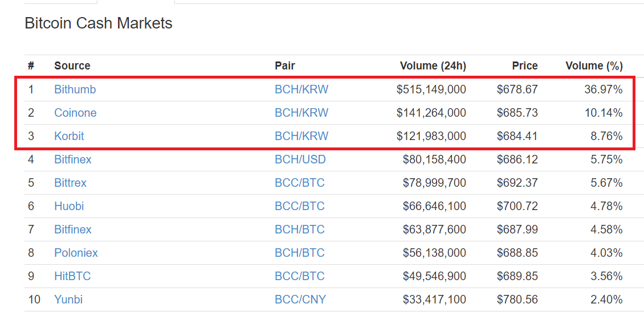Click the $700.72 Huobi price

[517, 206]
